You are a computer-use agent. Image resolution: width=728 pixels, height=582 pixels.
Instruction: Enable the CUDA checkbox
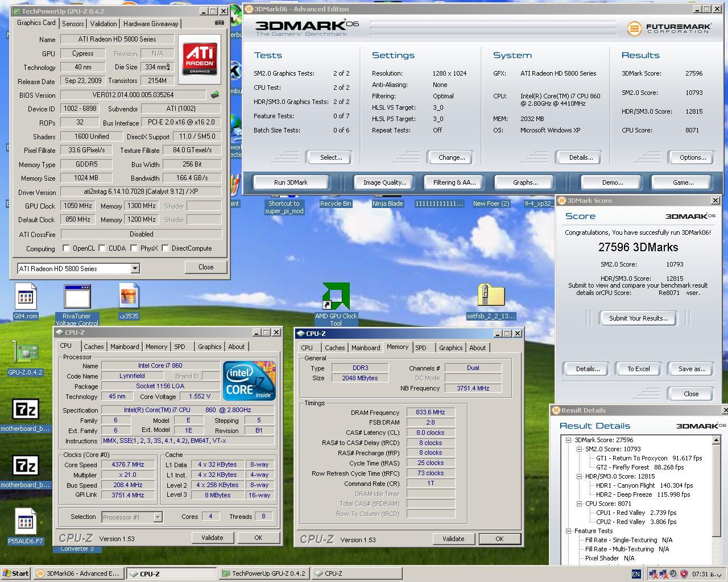[102, 248]
